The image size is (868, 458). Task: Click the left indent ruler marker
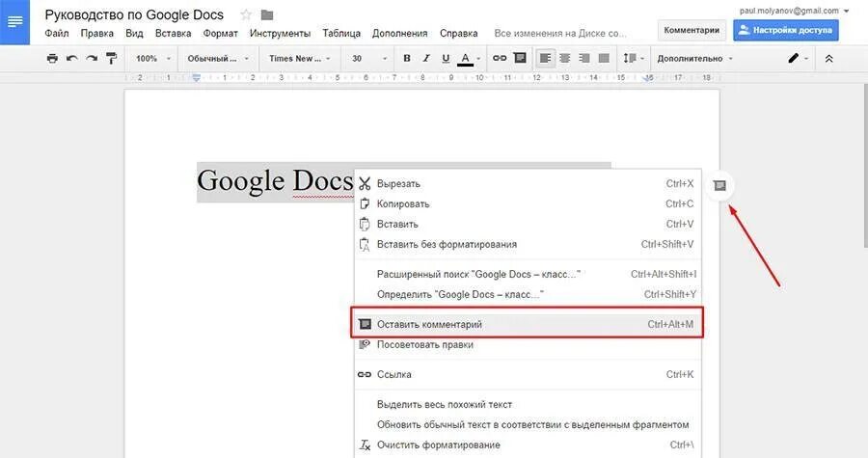pyautogui.click(x=196, y=78)
